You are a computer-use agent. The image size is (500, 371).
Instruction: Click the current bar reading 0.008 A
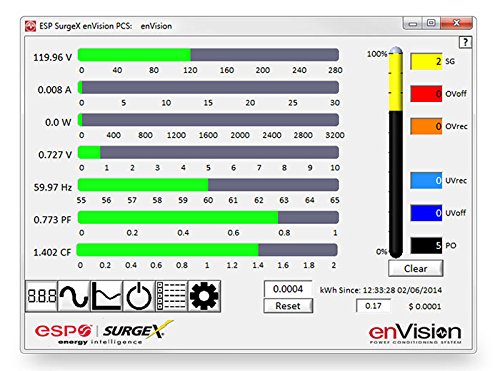coord(208,87)
